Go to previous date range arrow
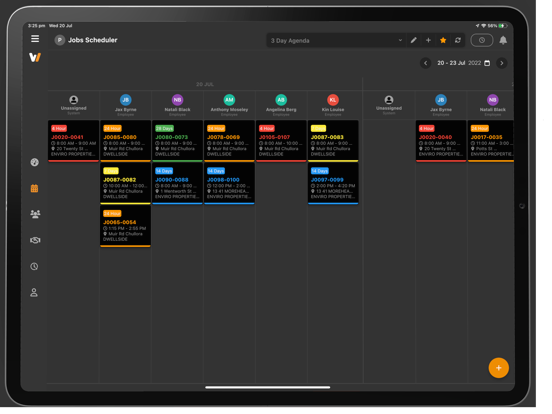Viewport: 552px width, 414px height. pyautogui.click(x=425, y=63)
